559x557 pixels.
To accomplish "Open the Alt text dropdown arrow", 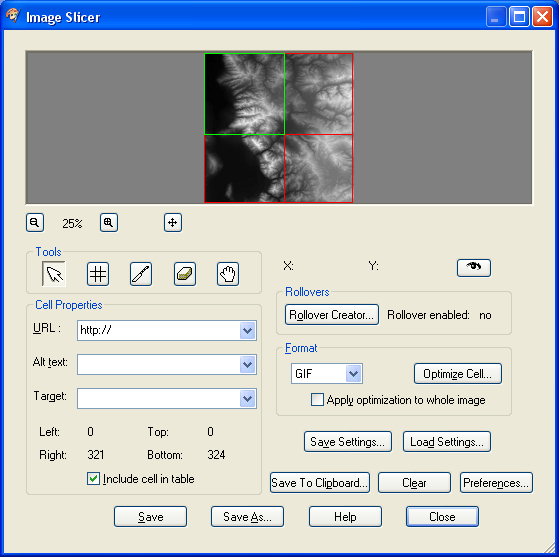I will coord(247,364).
